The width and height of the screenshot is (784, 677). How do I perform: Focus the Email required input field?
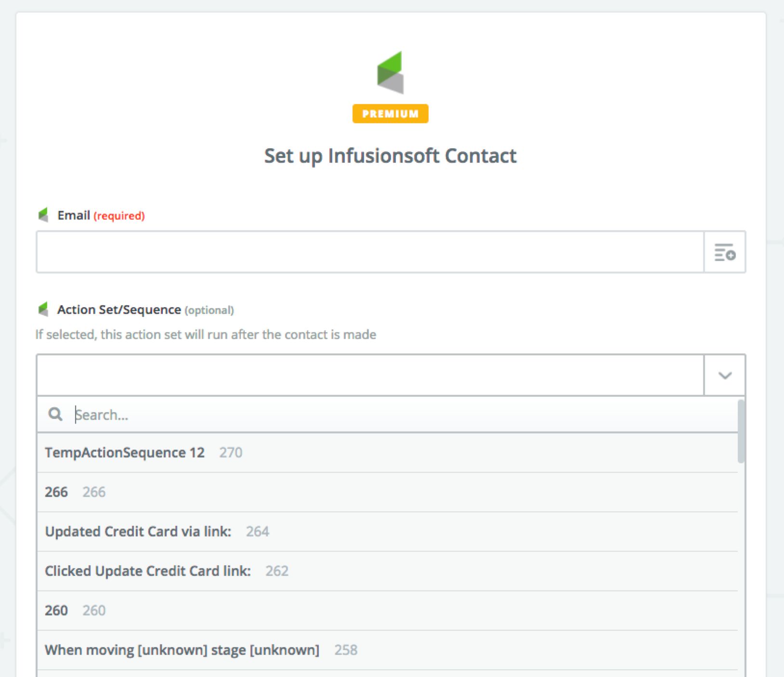[370, 252]
